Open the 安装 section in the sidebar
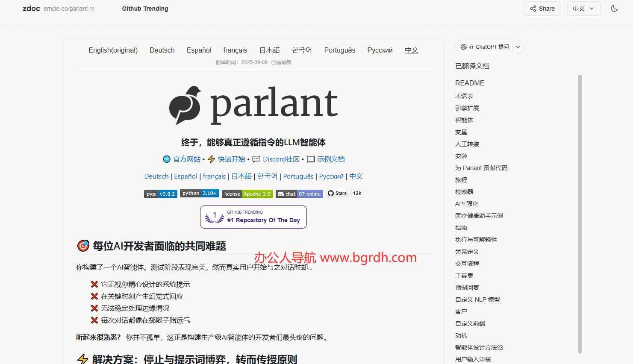 coord(461,156)
